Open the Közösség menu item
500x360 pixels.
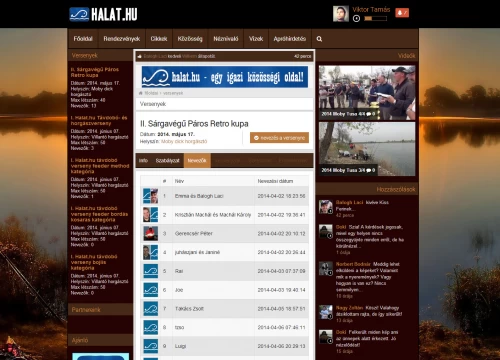tap(190, 39)
